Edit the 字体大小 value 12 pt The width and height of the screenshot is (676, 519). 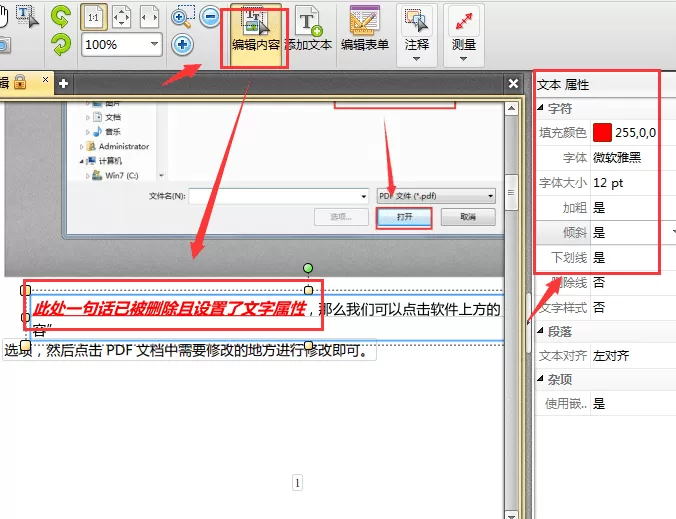pos(608,183)
